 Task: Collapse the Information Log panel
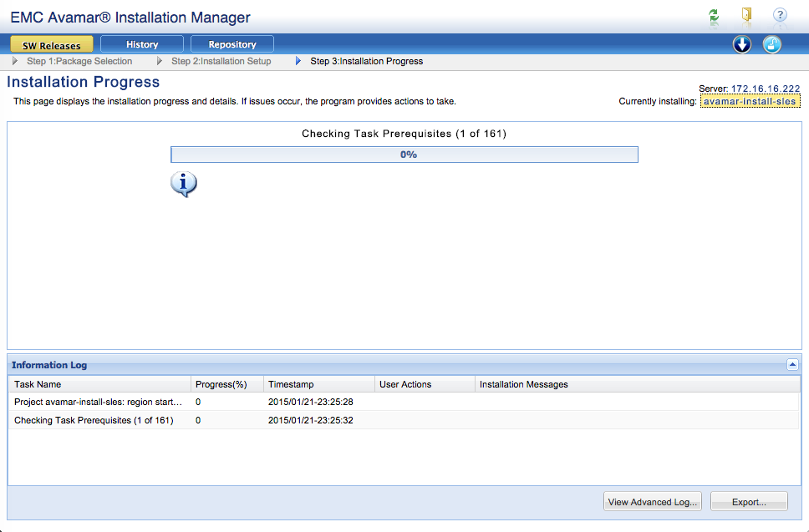[792, 365]
